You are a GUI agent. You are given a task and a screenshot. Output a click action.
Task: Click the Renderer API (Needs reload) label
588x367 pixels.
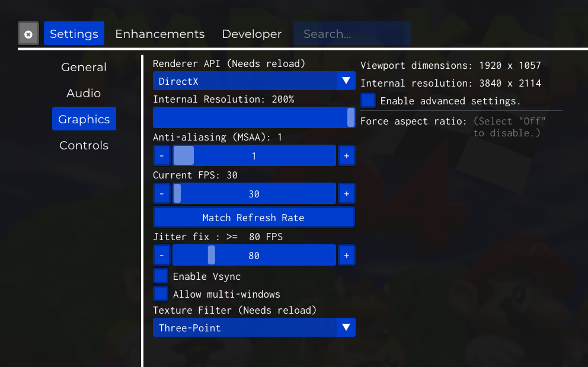(229, 64)
